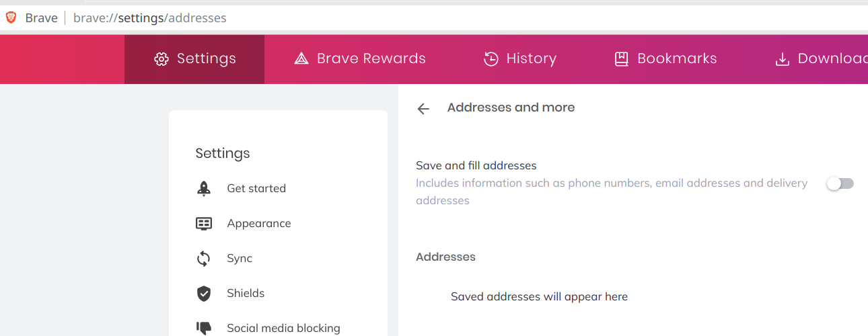Open the Bookmarks tab
The image size is (868, 336).
point(665,59)
